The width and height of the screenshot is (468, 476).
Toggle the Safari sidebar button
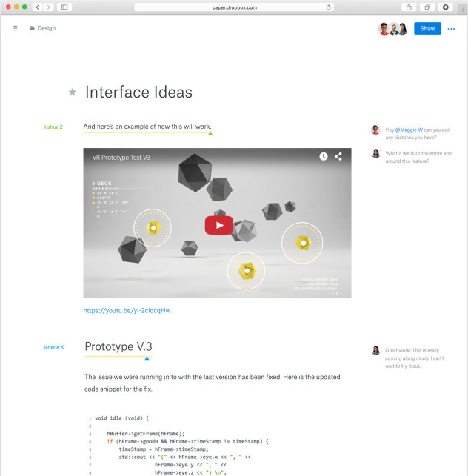64,7
